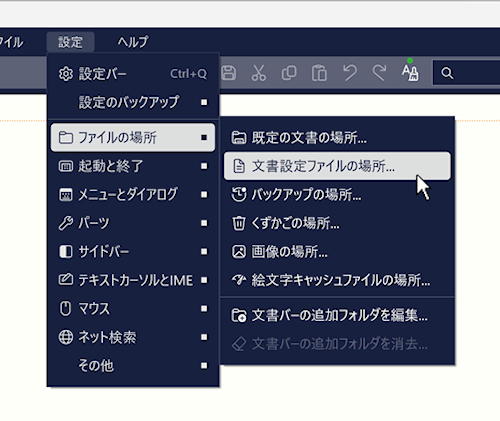Select 既定の文書の場所...
The height and width of the screenshot is (421, 500).
click(337, 137)
